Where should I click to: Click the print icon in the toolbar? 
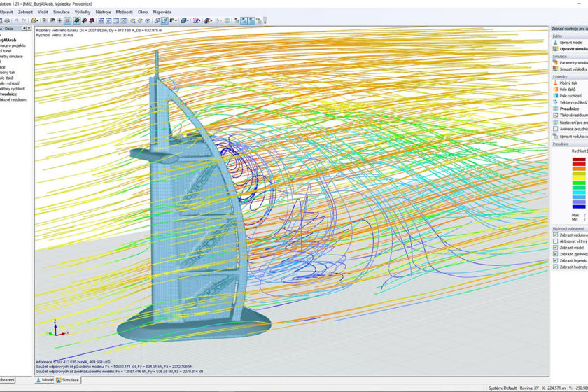[x=7, y=20]
